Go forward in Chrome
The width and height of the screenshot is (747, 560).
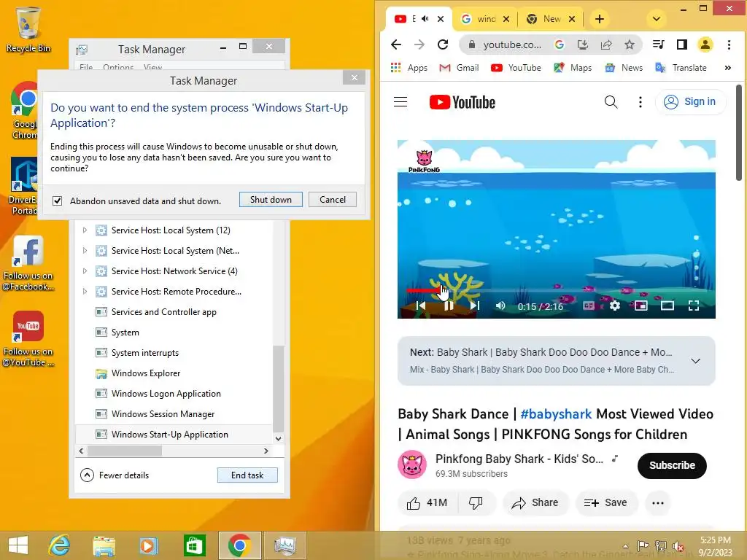[x=419, y=44]
